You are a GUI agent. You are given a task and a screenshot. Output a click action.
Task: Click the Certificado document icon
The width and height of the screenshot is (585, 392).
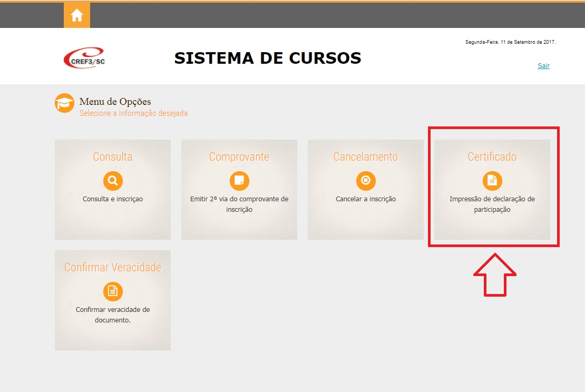(x=492, y=181)
